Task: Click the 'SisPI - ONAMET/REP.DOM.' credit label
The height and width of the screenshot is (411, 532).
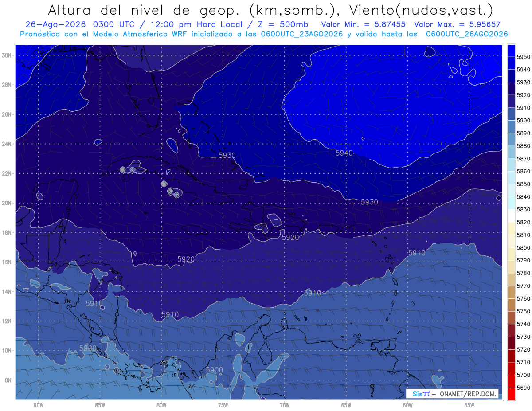Action: pyautogui.click(x=452, y=394)
